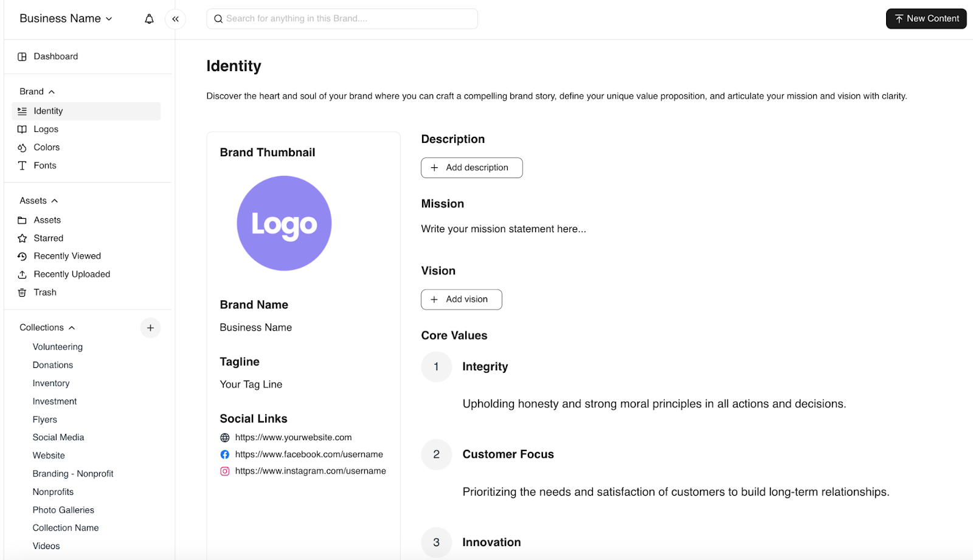Collapse the Assets section
This screenshot has height=560, width=973.
[x=54, y=200]
